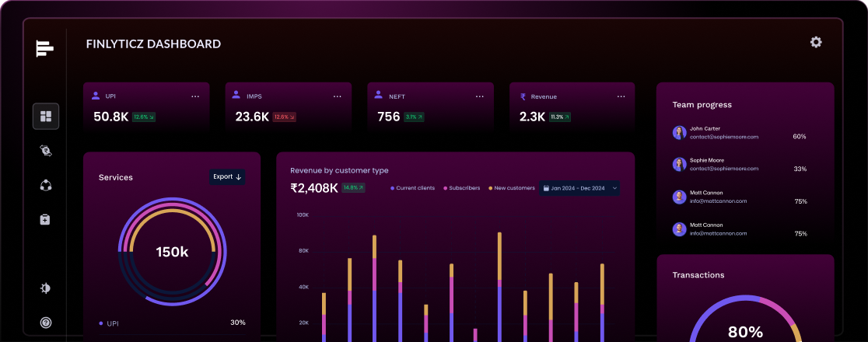The width and height of the screenshot is (868, 342).
Task: Open the Jan 2024 - Dec 2024 date dropdown
Action: 580,188
